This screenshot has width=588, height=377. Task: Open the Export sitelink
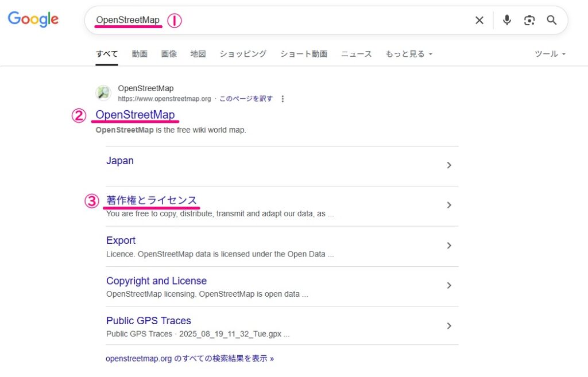click(x=121, y=240)
